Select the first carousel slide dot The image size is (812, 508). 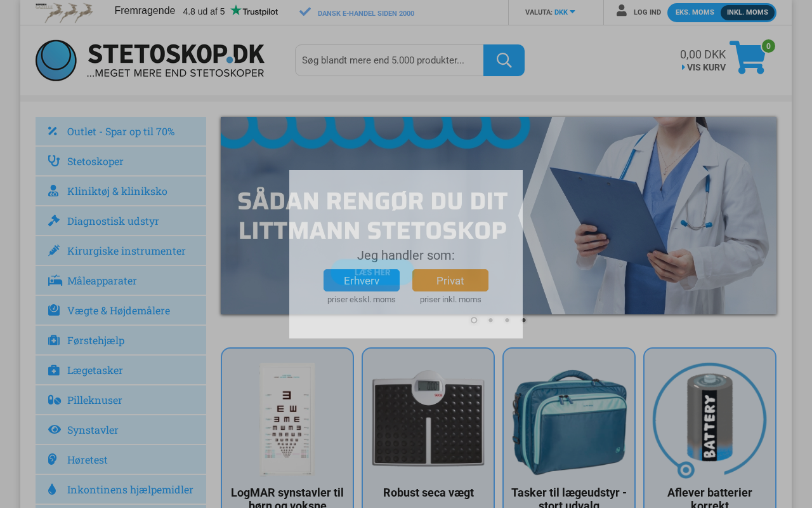pos(474,320)
